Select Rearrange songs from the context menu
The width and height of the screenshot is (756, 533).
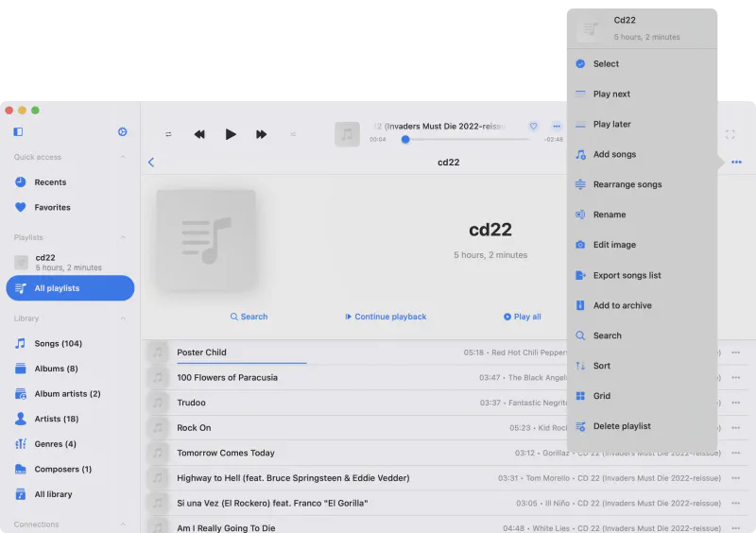(x=627, y=184)
